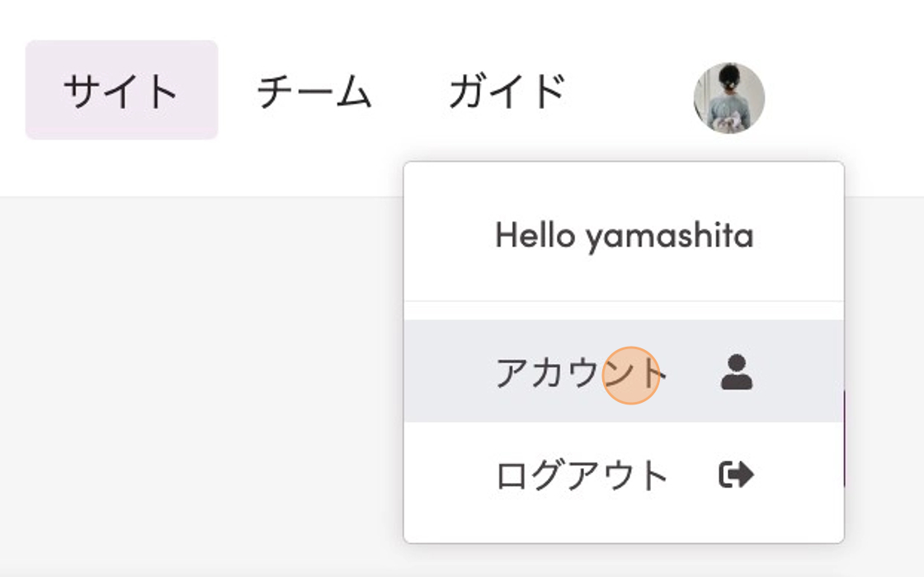Select the highlighted サイト navigation item
Screen dimensions: 924x577
click(121, 90)
